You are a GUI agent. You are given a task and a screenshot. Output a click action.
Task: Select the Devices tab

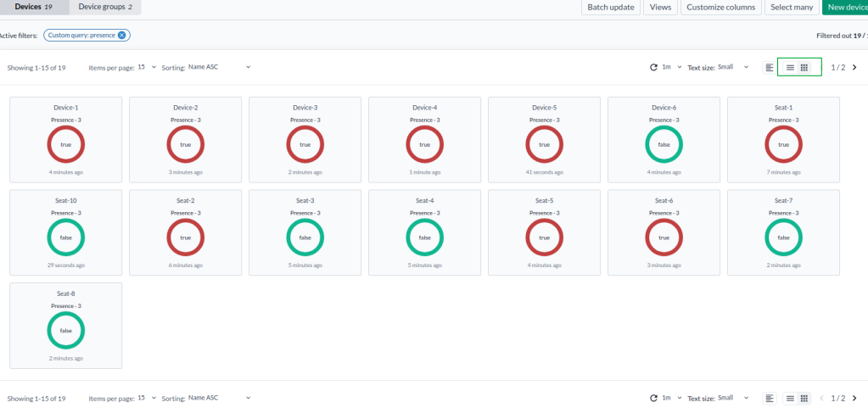tap(34, 7)
